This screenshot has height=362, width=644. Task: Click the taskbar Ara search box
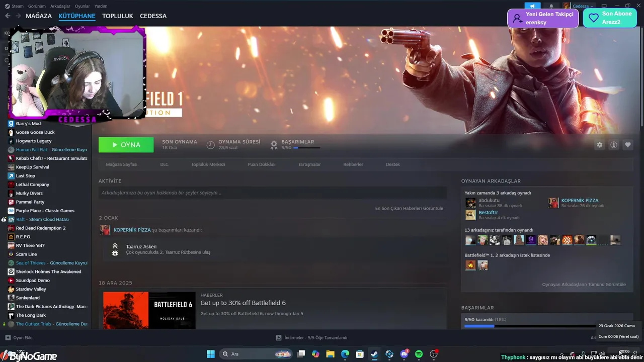tap(257, 354)
